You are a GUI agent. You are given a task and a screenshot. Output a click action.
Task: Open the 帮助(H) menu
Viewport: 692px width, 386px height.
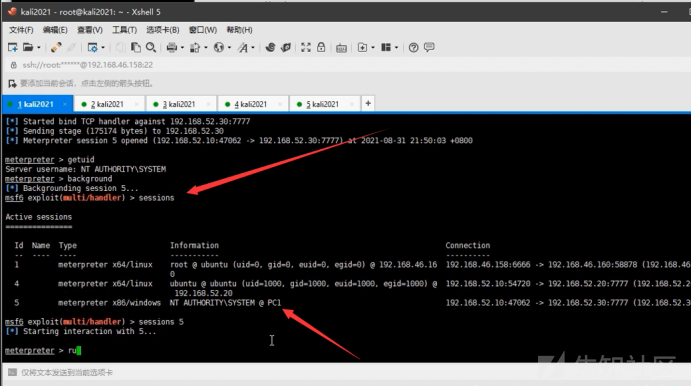pyautogui.click(x=240, y=30)
